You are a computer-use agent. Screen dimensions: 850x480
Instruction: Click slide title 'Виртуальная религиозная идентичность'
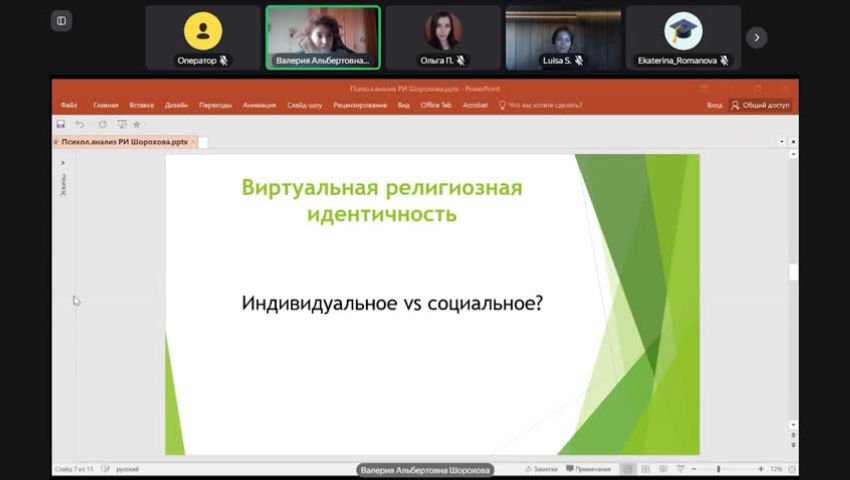(382, 201)
